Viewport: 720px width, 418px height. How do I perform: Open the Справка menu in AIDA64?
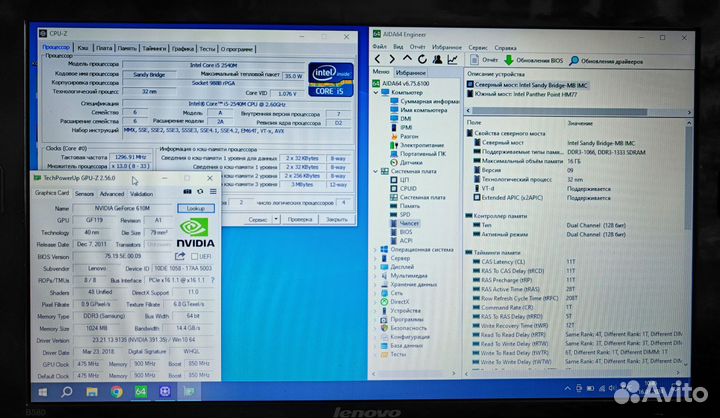505,48
